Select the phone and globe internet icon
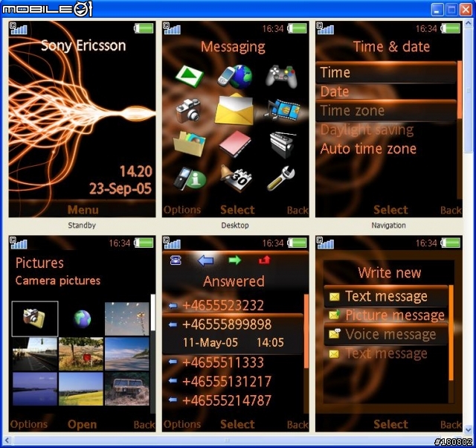The width and height of the screenshot is (476, 448). 235,76
